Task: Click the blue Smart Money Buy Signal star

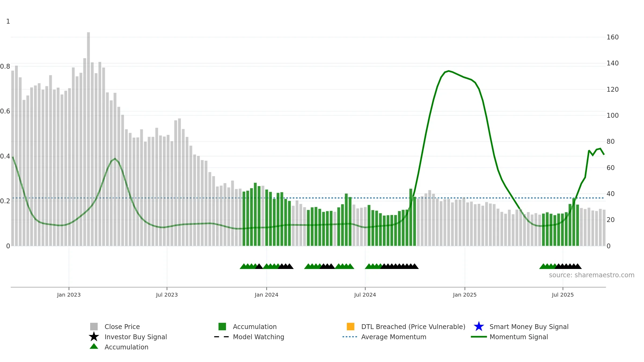Action: [479, 327]
